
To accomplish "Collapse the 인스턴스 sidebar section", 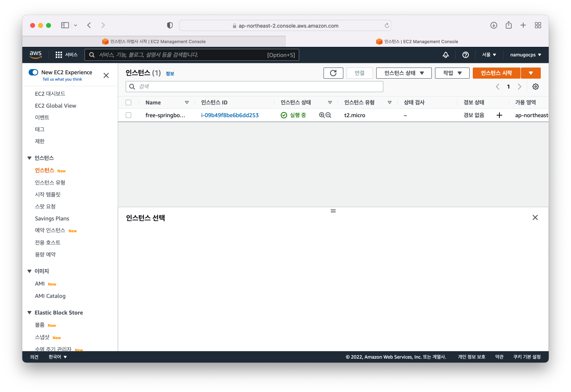I will 29,158.
